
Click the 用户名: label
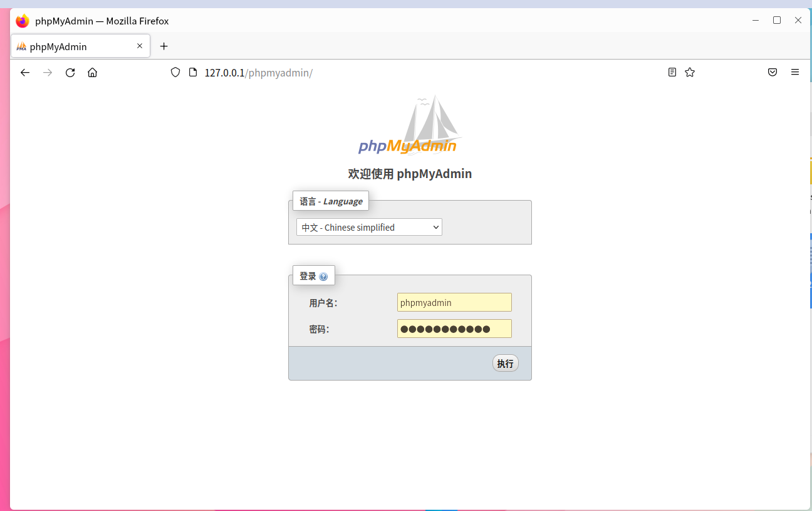[323, 303]
